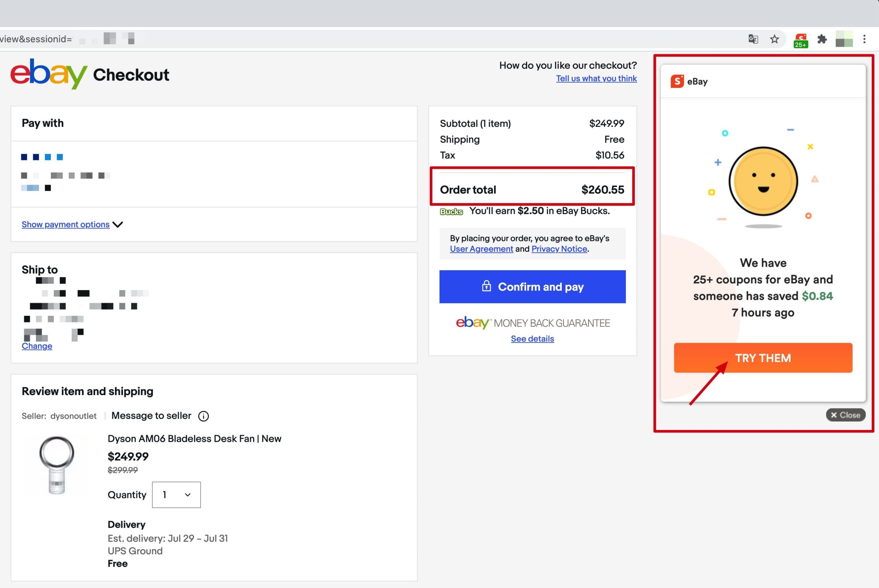
Task: Click Change under Ship to address
Action: point(37,346)
